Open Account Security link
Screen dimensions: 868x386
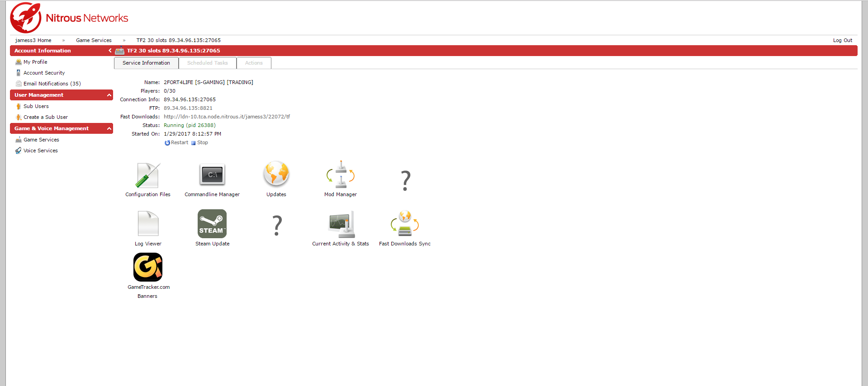coord(44,73)
